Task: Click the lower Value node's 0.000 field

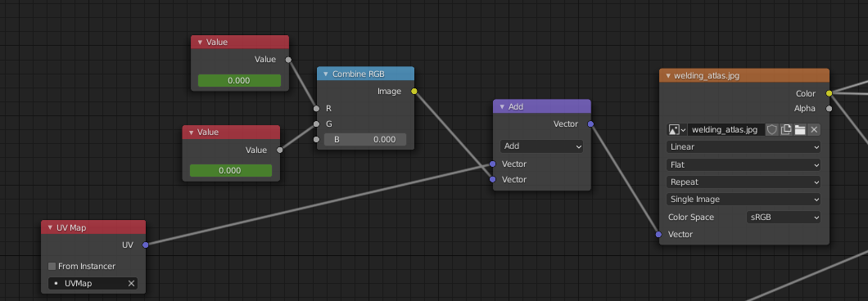Action: (231, 170)
